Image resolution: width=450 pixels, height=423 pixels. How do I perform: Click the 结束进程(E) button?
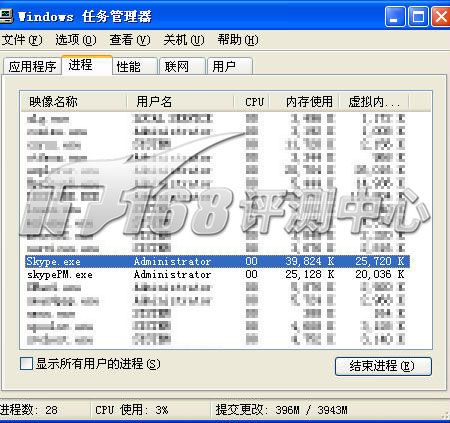383,366
